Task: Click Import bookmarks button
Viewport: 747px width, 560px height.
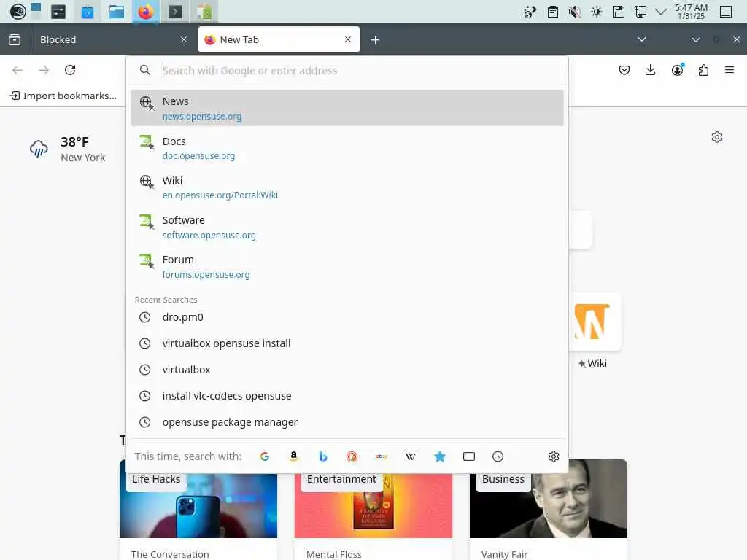Action: click(x=63, y=96)
